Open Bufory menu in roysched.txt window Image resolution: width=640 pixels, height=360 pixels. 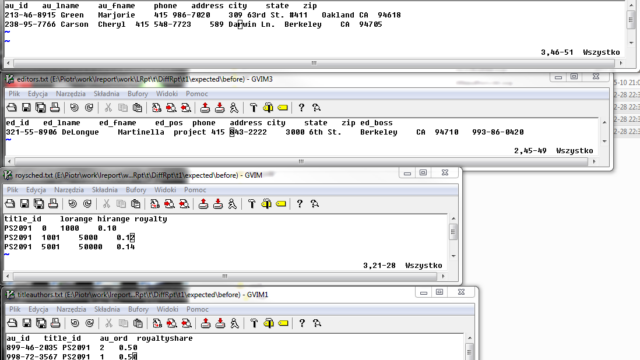[136, 190]
